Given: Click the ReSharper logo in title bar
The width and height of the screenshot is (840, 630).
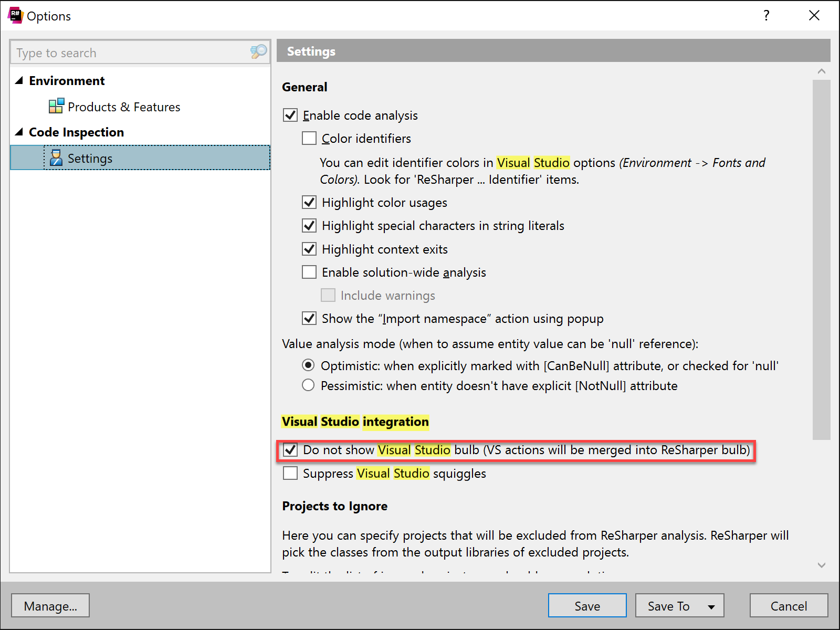Looking at the screenshot, I should (15, 15).
